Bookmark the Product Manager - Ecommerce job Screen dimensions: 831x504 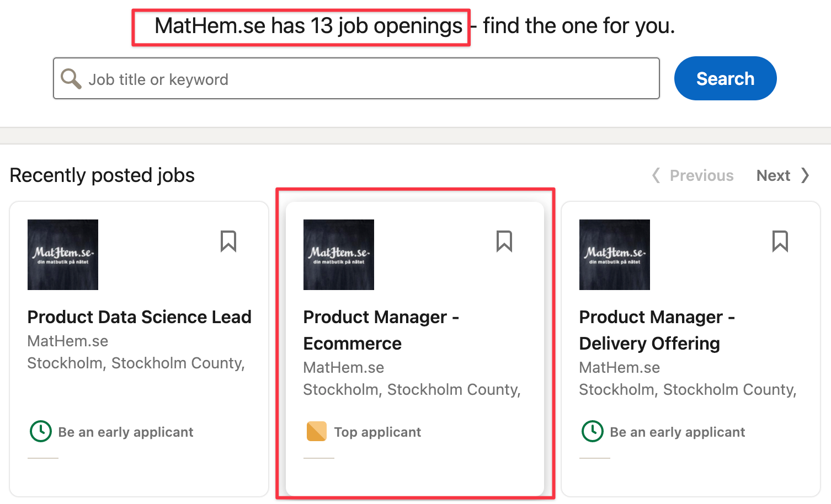click(x=504, y=242)
